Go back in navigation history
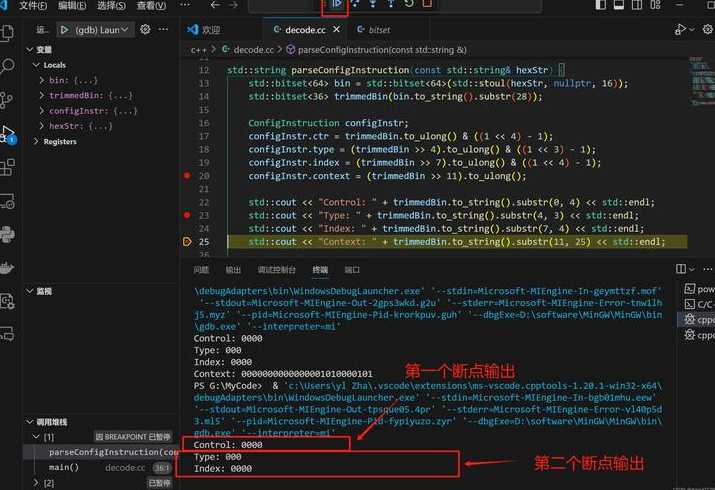This screenshot has width=715, height=490. pyautogui.click(x=215, y=5)
